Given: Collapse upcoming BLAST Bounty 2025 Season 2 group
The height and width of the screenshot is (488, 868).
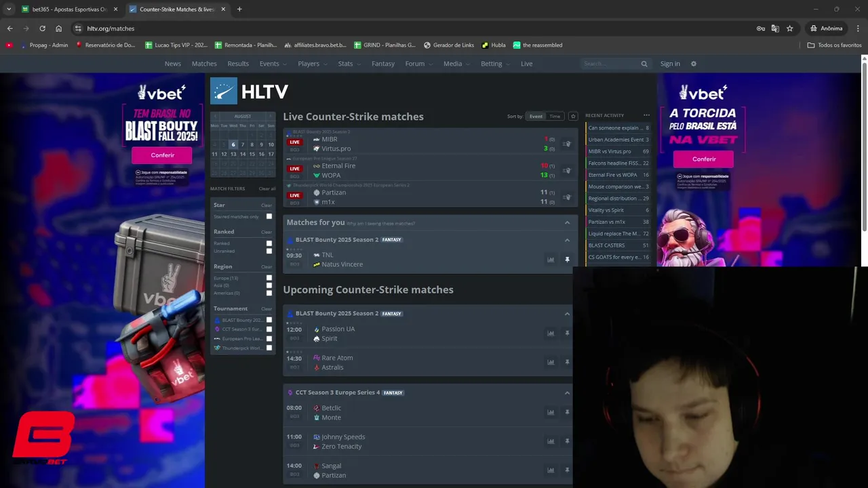Looking at the screenshot, I should (567, 314).
